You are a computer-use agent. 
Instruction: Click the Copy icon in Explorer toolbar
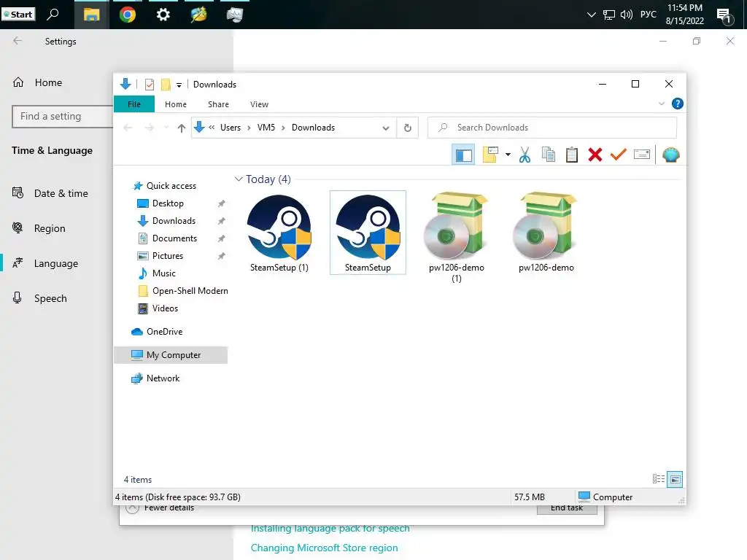549,155
